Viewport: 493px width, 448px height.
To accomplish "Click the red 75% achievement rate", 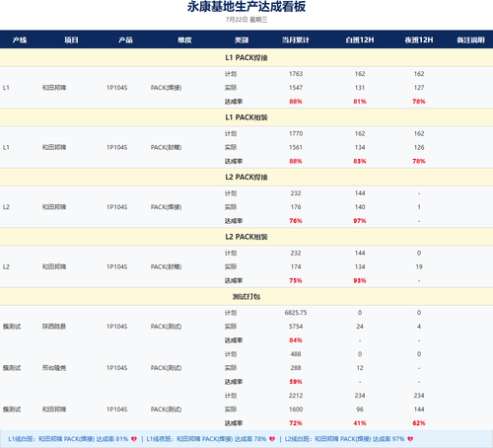I will (x=296, y=280).
